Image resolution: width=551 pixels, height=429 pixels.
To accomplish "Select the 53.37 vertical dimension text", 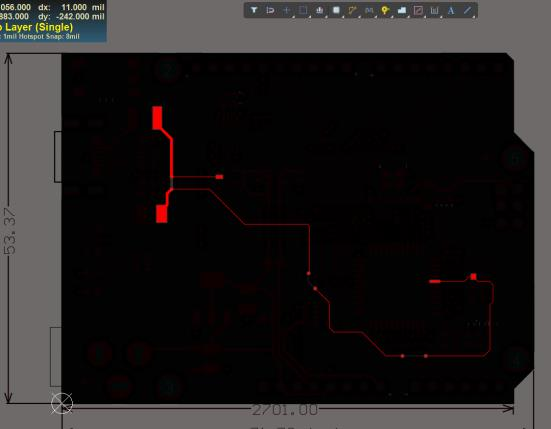I will (10, 231).
